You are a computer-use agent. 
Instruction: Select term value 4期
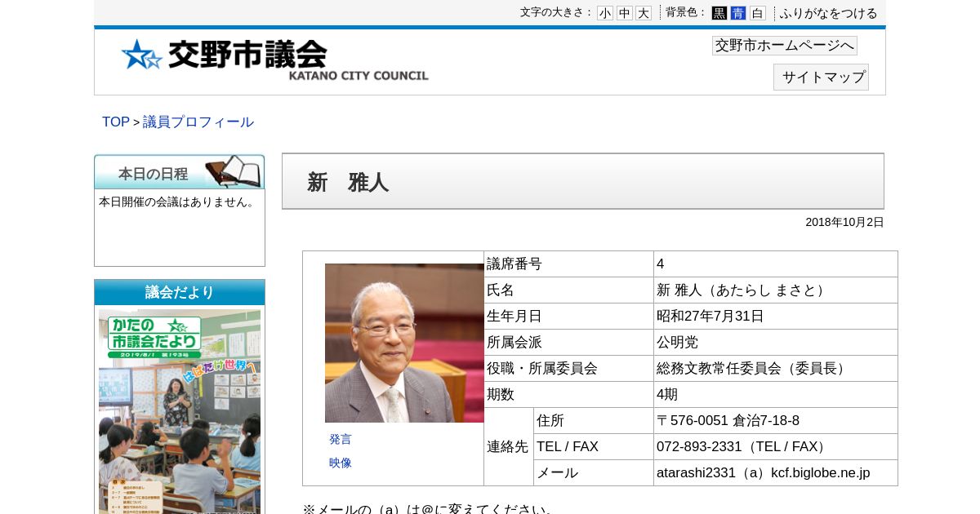coord(667,395)
